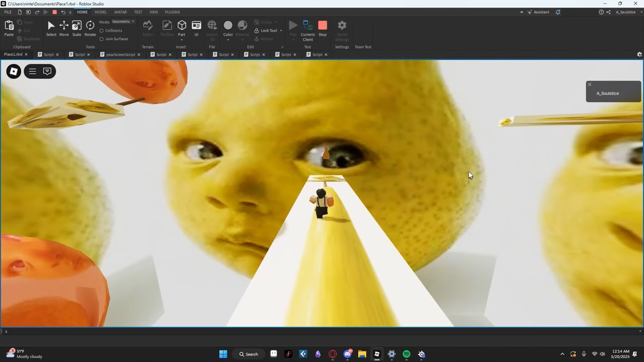Click the red stop quick-access icon
Screen dimensions: 644x362
tap(54, 12)
